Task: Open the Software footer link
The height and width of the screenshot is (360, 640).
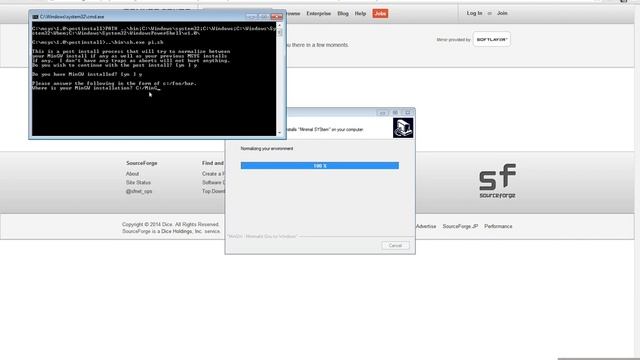Action: tap(213, 182)
